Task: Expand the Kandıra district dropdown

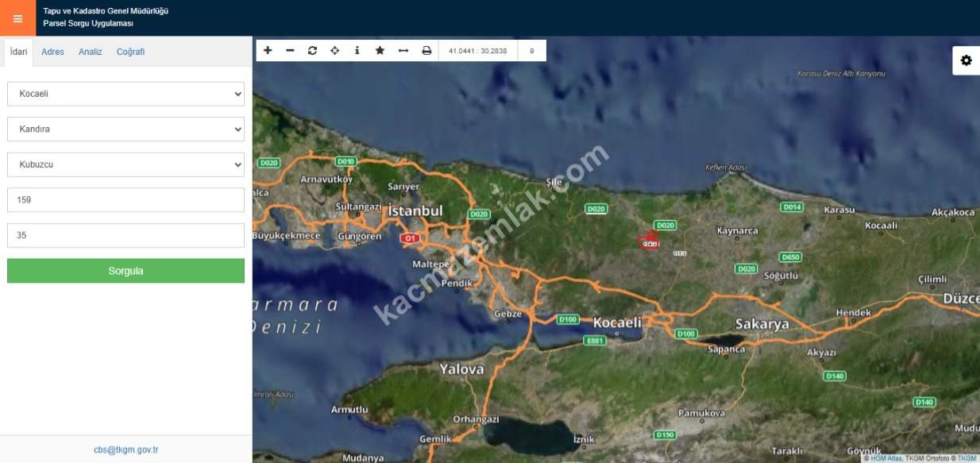Action: pos(125,129)
